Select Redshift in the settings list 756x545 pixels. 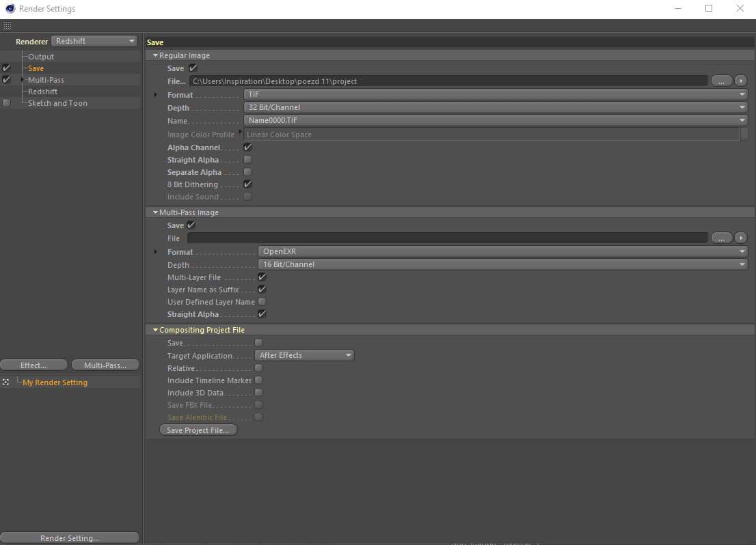pos(42,92)
